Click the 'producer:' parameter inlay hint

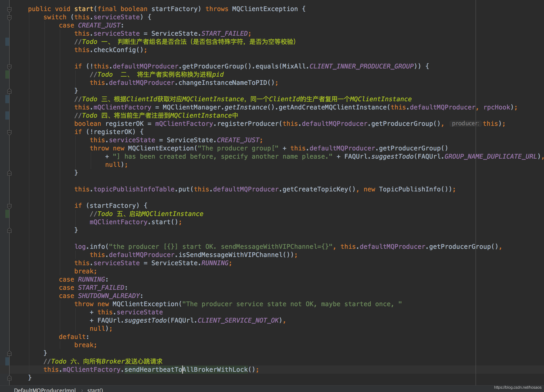click(x=465, y=124)
